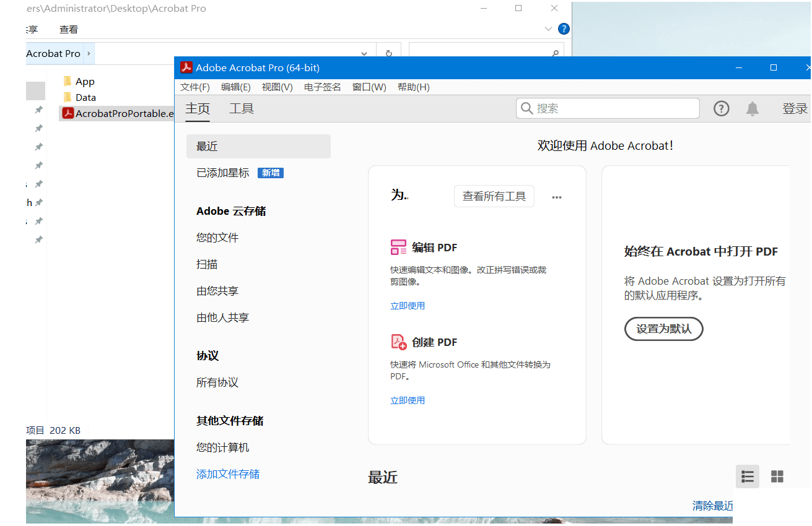The image size is (812, 526).
Task: Click the 清除最近 link
Action: coord(713,506)
